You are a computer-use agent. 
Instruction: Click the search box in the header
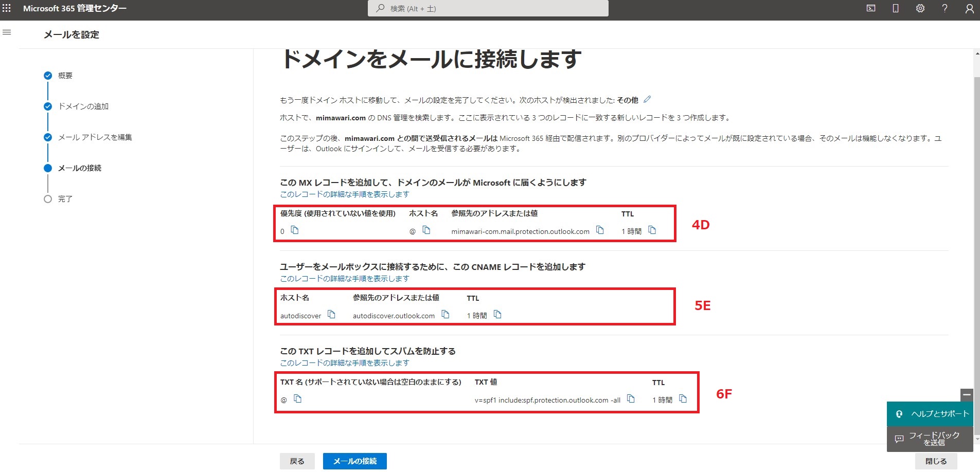point(488,8)
